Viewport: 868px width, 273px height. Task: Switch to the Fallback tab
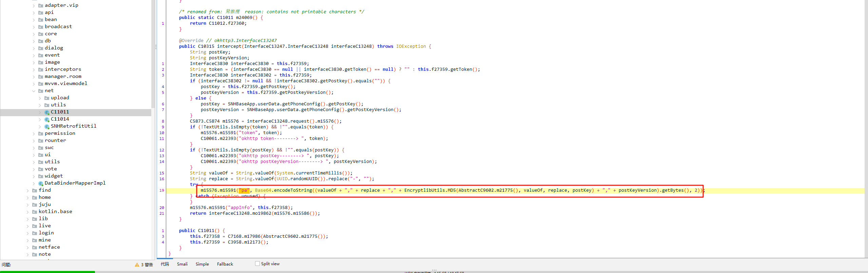(x=225, y=264)
